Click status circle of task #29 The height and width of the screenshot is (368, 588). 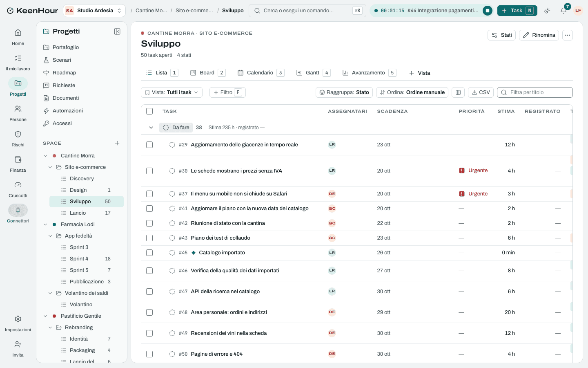172,145
